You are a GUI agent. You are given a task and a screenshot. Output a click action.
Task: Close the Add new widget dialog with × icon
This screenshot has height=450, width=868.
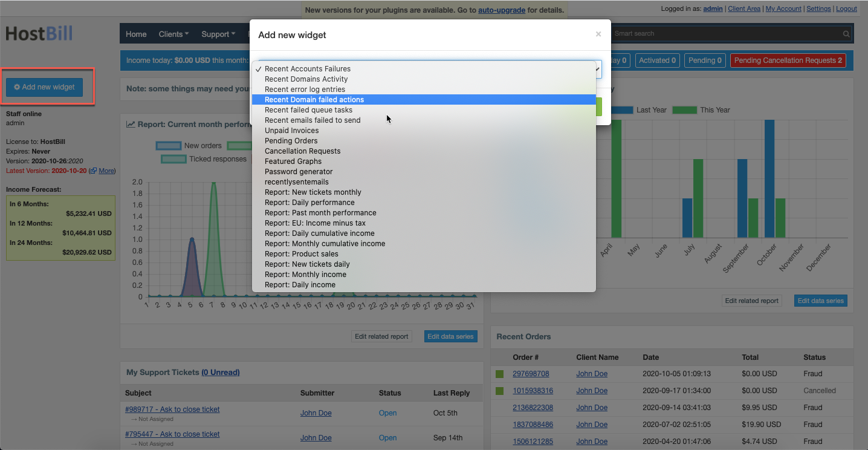click(598, 34)
